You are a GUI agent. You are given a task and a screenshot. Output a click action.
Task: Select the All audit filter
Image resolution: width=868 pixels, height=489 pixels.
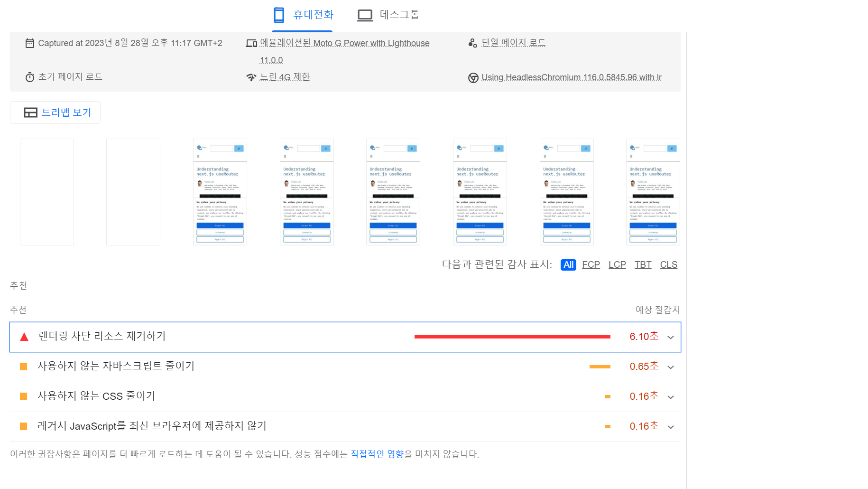click(x=568, y=265)
